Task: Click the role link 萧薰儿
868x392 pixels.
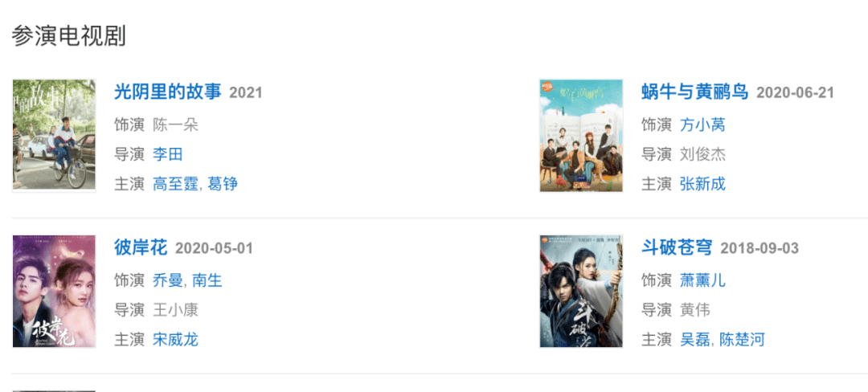Action: coord(702,280)
